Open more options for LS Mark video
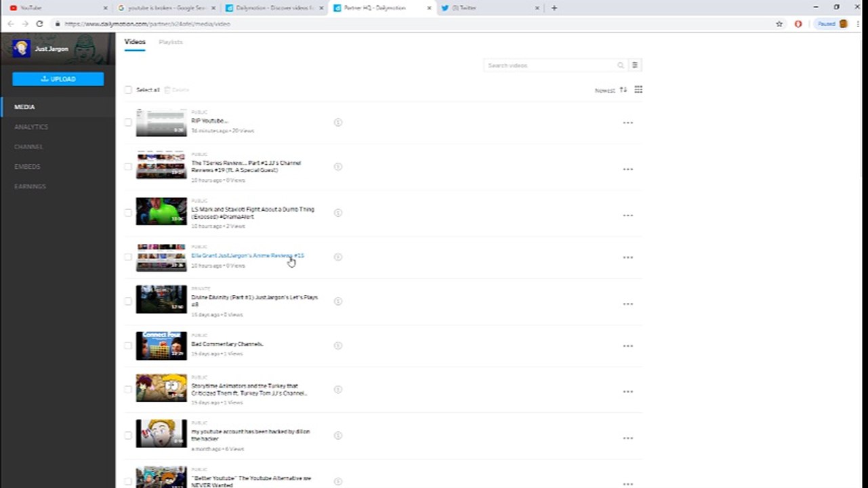 [628, 215]
